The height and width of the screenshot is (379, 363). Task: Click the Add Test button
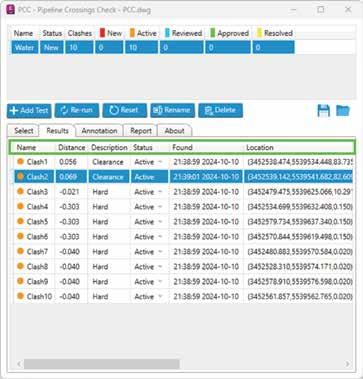pos(29,110)
